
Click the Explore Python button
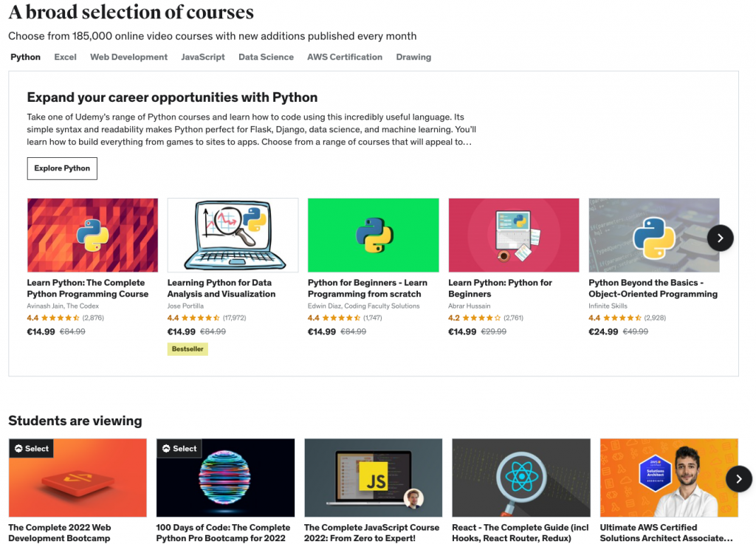pyautogui.click(x=62, y=168)
